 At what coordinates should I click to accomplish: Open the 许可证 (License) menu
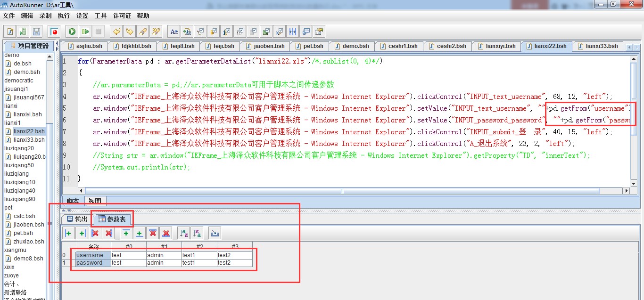[x=122, y=16]
